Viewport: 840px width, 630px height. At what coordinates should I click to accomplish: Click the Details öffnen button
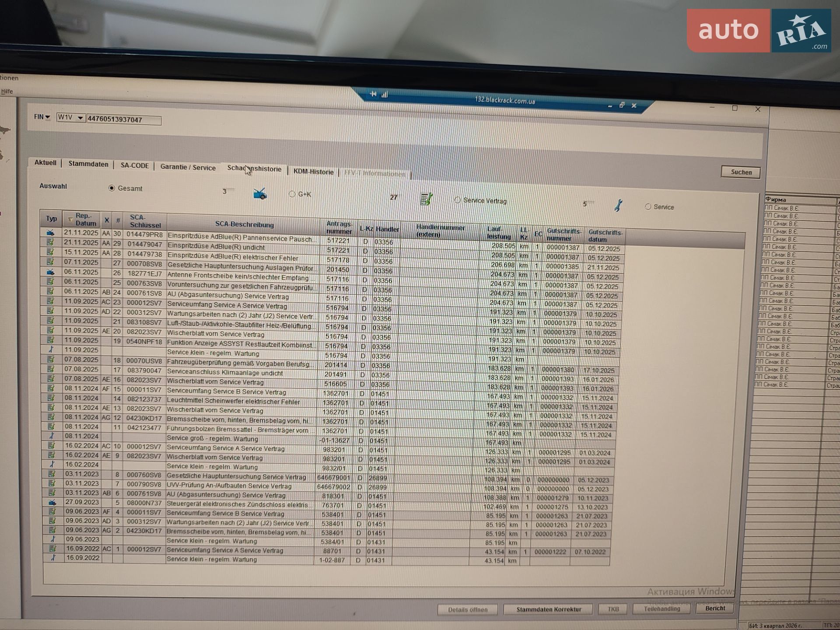[x=468, y=609]
